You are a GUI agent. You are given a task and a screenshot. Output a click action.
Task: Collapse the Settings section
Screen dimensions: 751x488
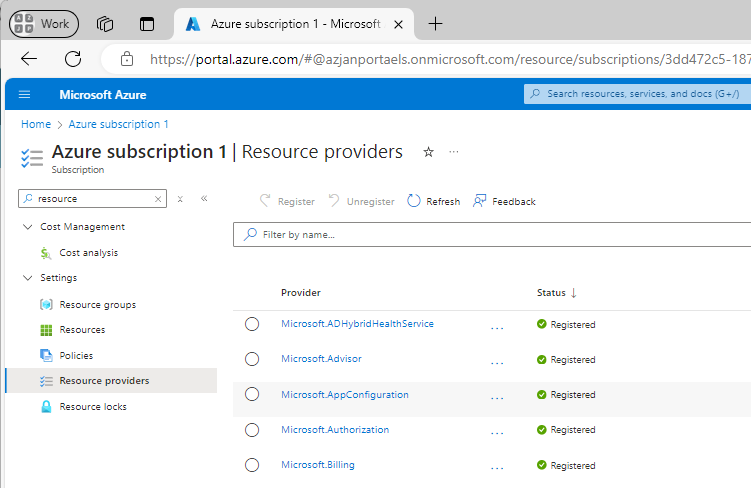tap(28, 278)
